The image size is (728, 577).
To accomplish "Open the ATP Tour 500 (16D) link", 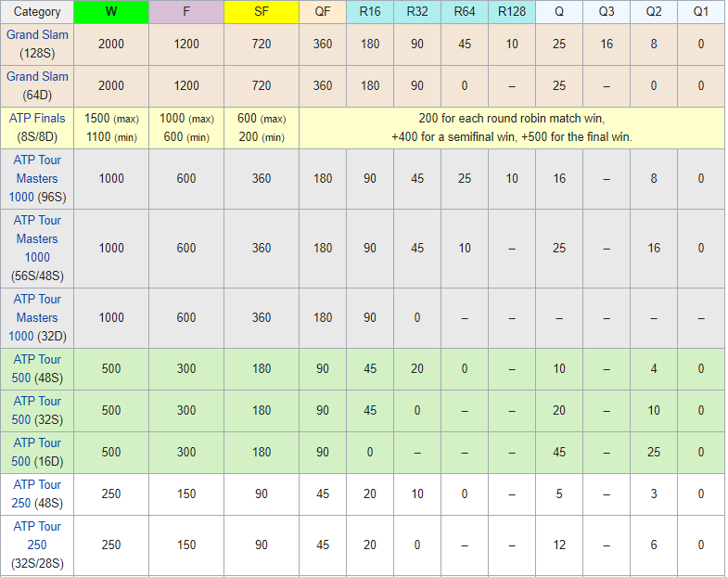I will pyautogui.click(x=37, y=453).
